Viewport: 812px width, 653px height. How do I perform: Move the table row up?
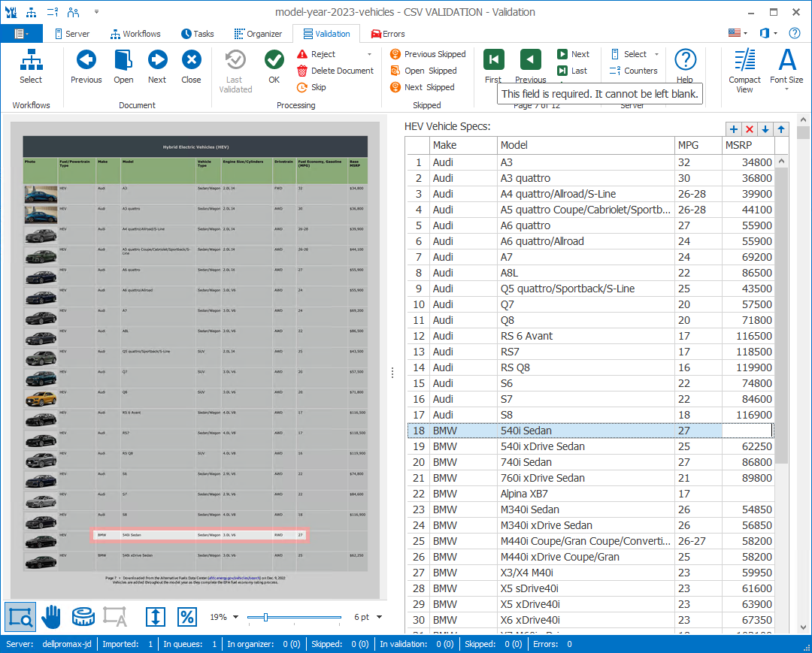[781, 129]
